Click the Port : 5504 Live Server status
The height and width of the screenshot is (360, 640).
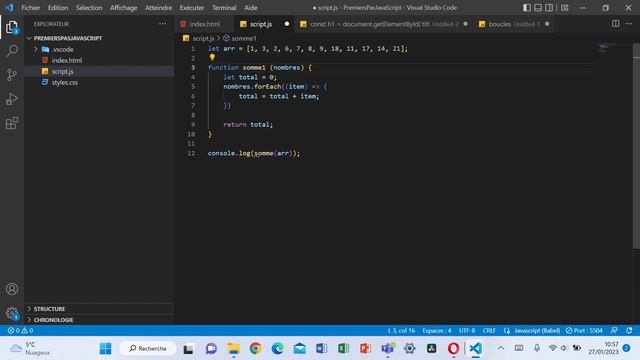coord(584,331)
